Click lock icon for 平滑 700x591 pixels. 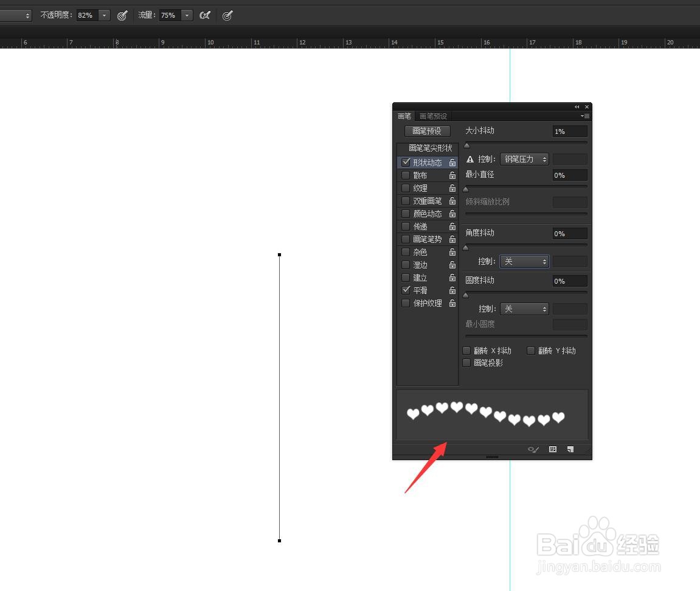coord(452,290)
